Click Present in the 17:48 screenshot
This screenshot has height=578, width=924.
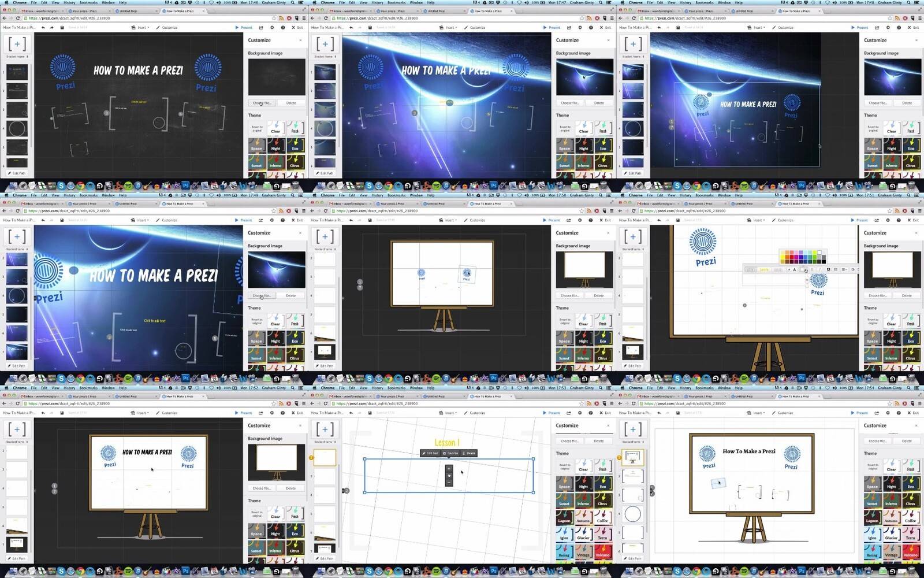[860, 27]
